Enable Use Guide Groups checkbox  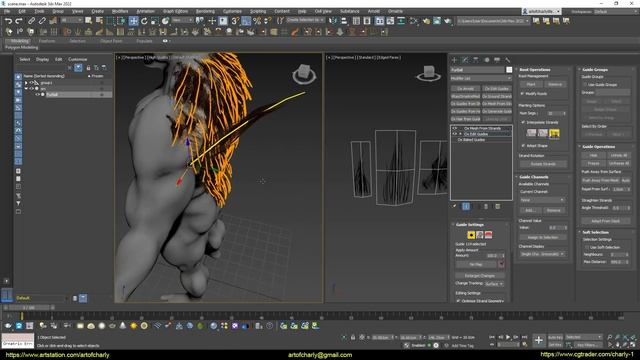(x=585, y=84)
